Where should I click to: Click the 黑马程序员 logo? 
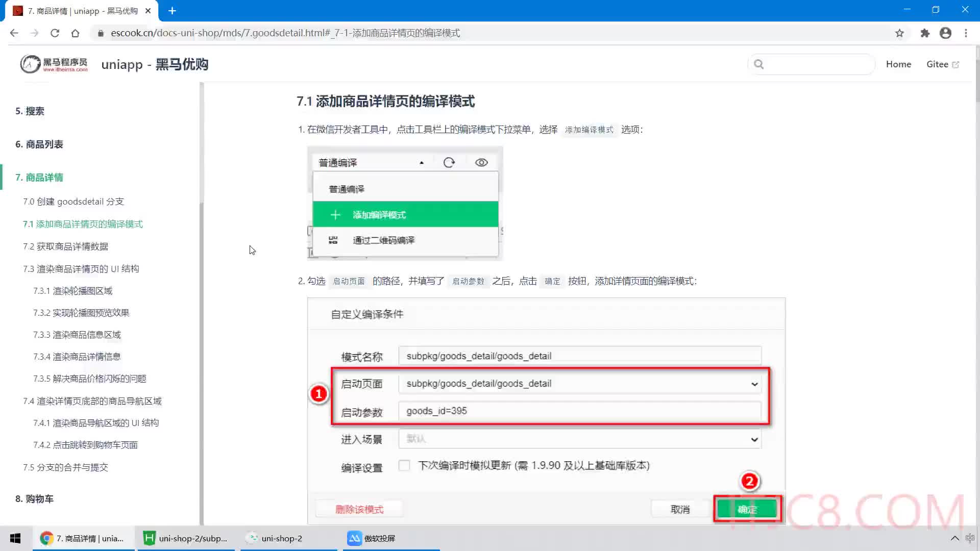[x=54, y=64]
